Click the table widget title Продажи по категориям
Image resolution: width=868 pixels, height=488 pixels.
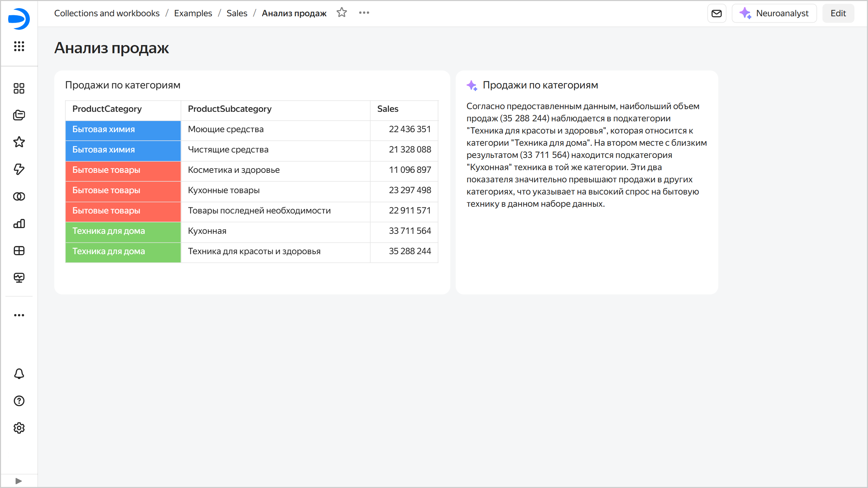[123, 85]
